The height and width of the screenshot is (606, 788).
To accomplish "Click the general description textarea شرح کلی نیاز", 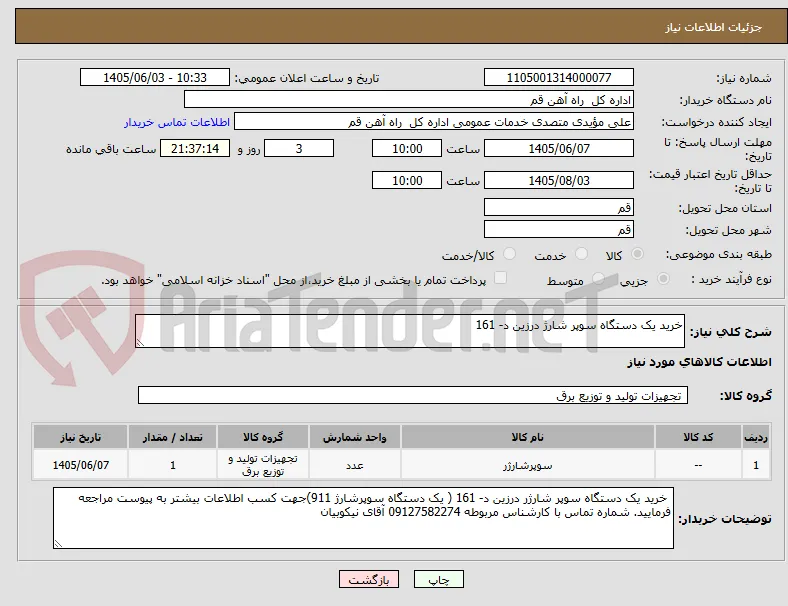I will click(410, 331).
